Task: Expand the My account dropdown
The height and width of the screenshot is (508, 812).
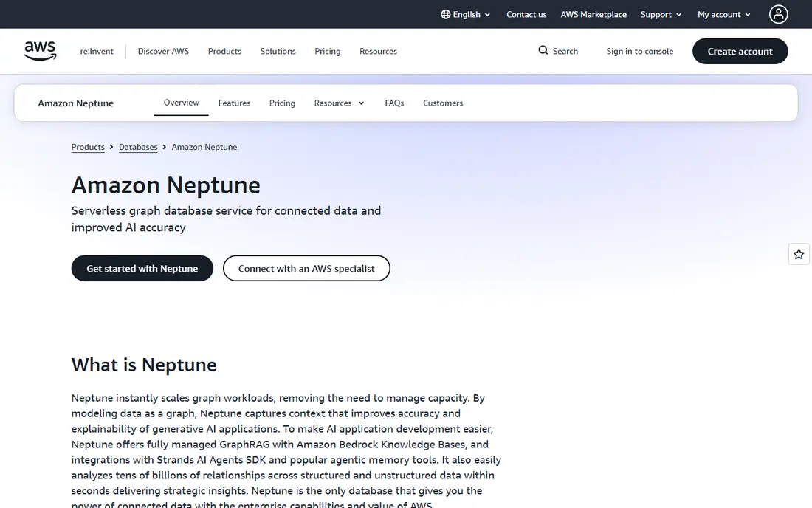Action: click(724, 15)
